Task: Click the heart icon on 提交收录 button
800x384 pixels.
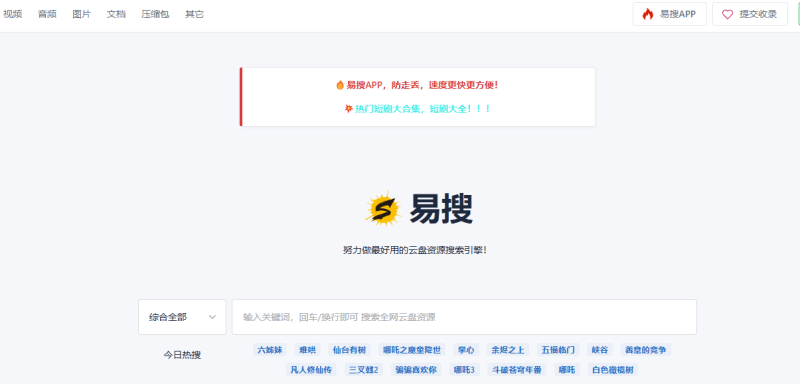Action: [728, 14]
